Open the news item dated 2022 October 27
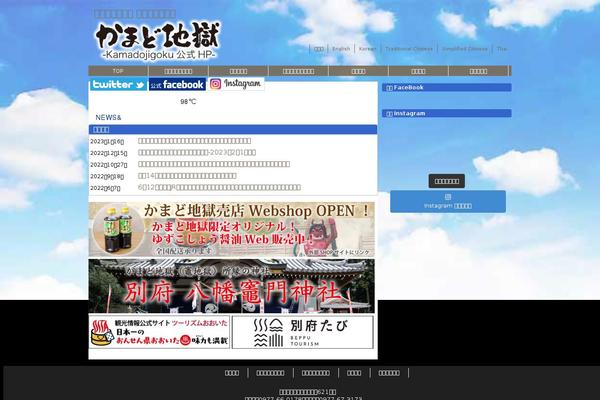 point(214,164)
